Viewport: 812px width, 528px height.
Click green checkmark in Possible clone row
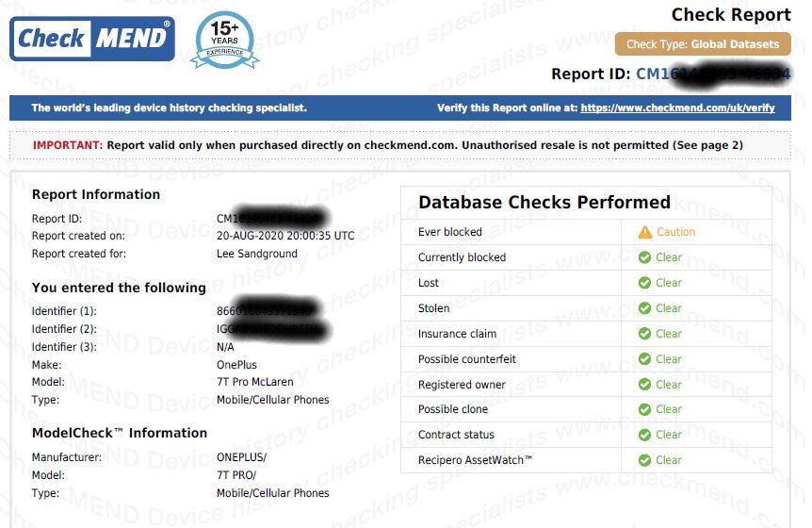(644, 409)
